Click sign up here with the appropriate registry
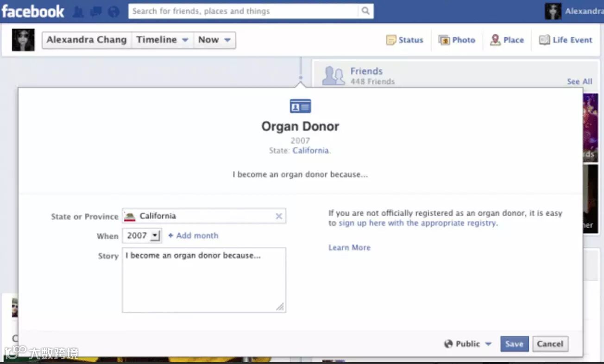 [x=417, y=223]
